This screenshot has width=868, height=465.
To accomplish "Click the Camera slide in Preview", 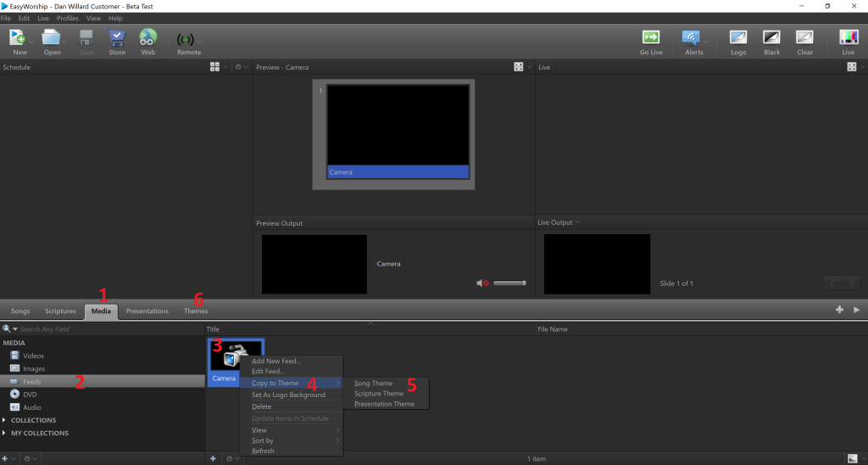I will pyautogui.click(x=398, y=132).
